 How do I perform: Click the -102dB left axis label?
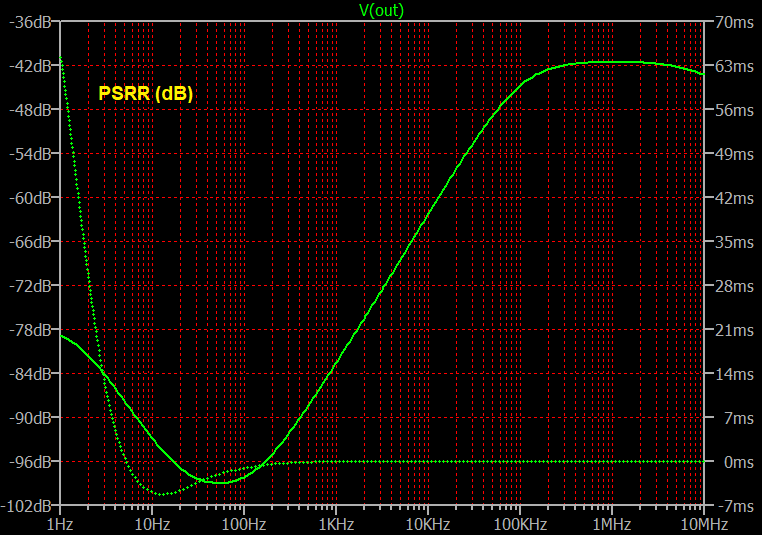pos(26,506)
